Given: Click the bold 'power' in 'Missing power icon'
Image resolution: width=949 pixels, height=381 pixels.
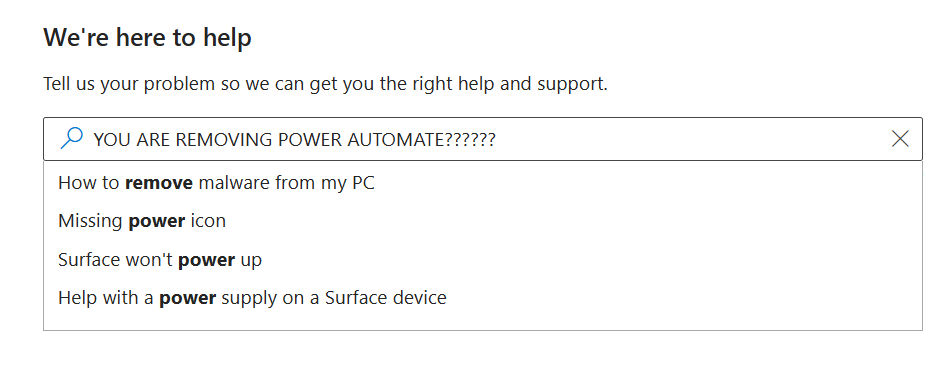Looking at the screenshot, I should (x=157, y=221).
